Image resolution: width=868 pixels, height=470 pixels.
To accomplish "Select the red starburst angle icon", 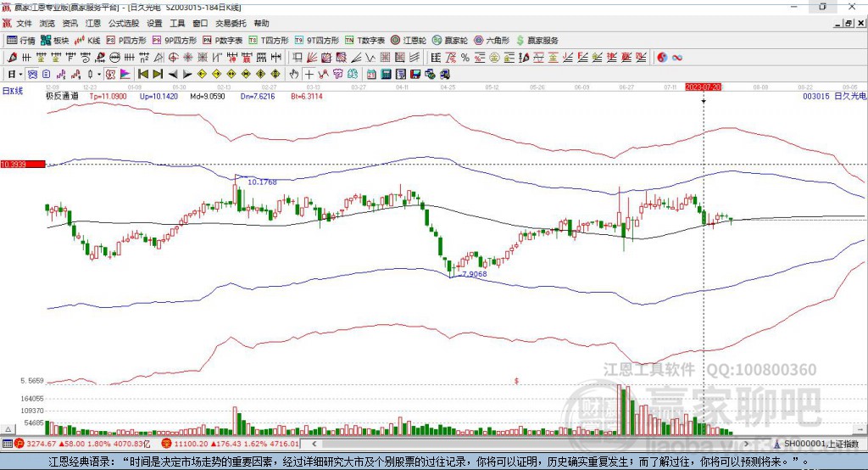I will (187, 58).
